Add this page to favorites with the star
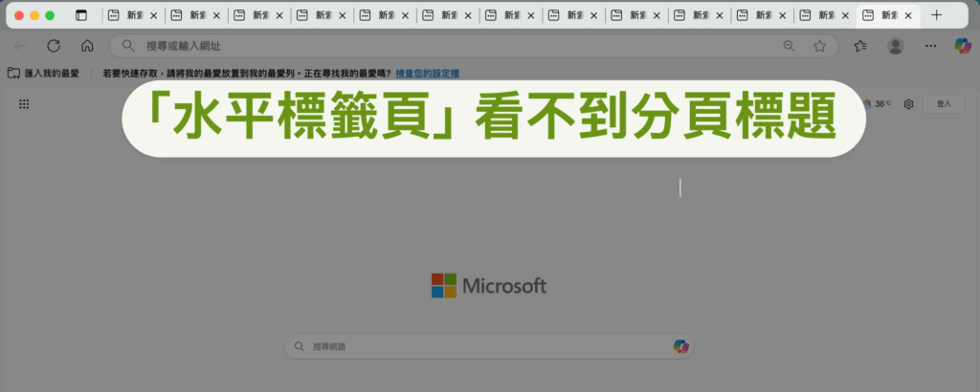The width and height of the screenshot is (980, 392). (819, 46)
